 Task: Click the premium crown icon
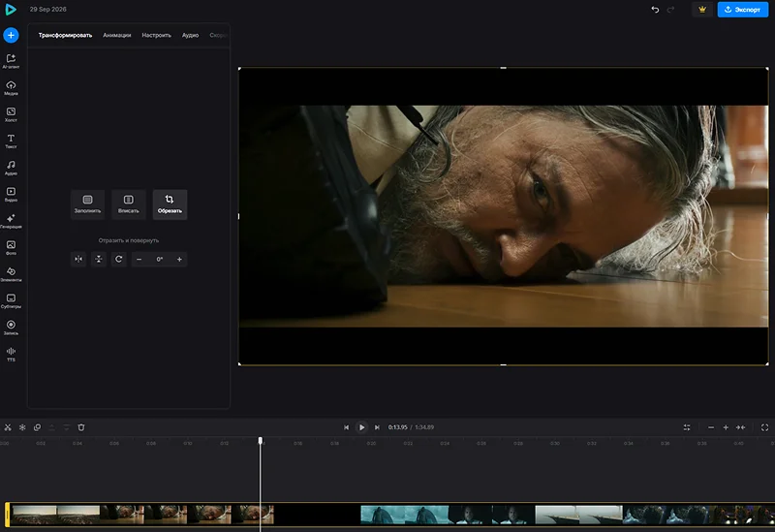(702, 10)
